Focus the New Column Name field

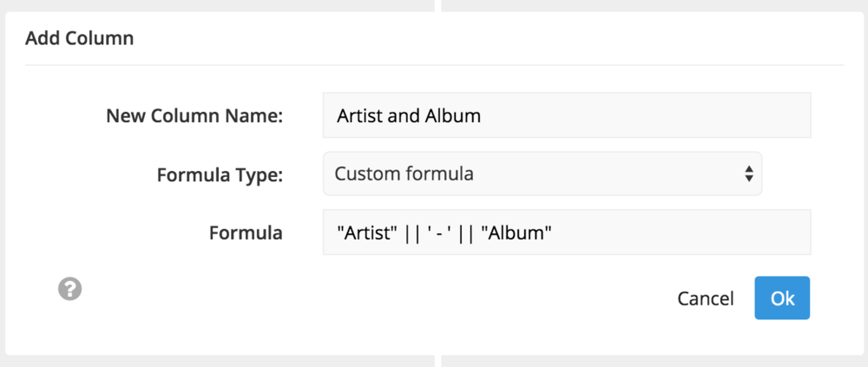[567, 115]
